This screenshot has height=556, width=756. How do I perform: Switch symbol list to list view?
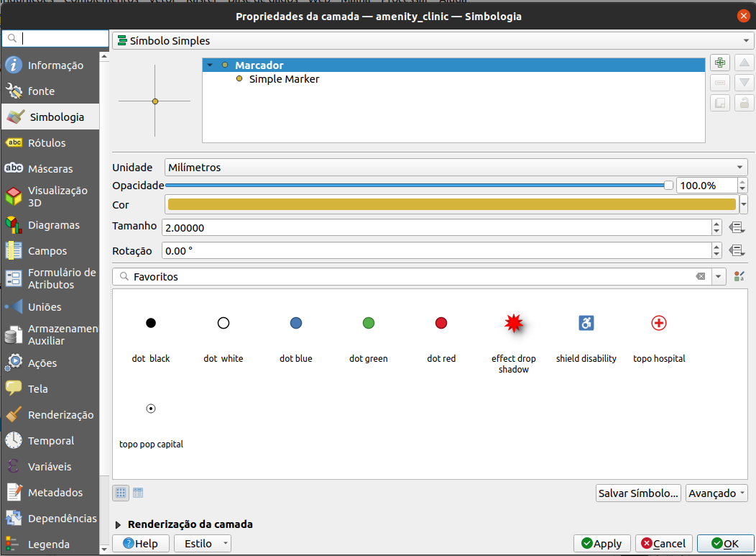[x=138, y=493]
